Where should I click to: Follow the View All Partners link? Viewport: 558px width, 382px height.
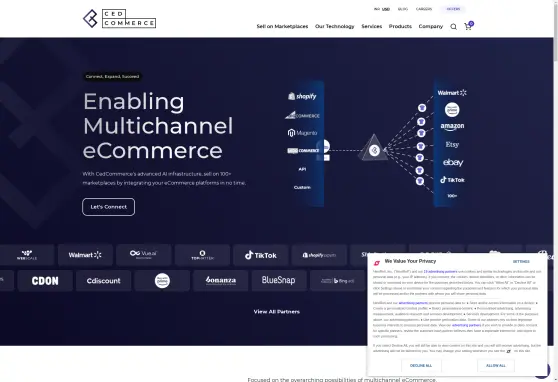(277, 312)
